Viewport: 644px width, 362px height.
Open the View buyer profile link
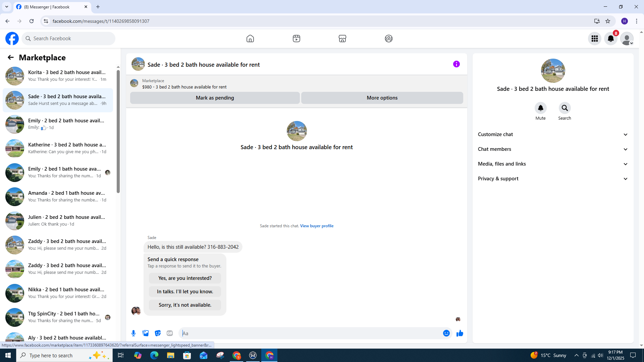(317, 226)
